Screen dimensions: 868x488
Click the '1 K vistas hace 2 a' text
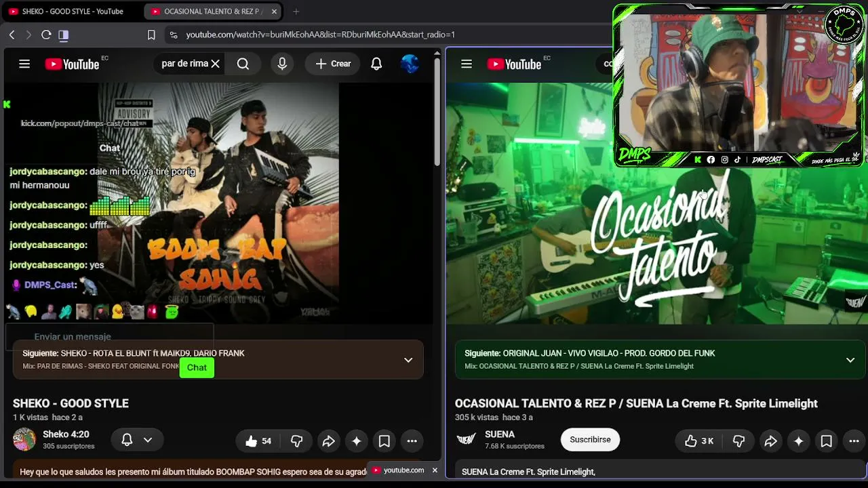tap(47, 418)
